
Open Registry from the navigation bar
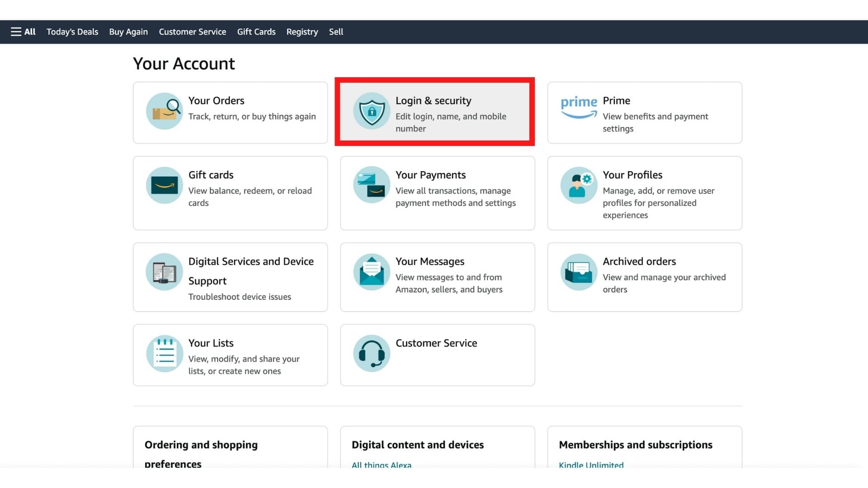pyautogui.click(x=302, y=32)
